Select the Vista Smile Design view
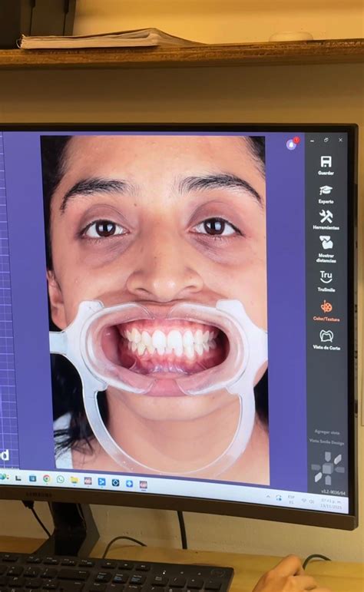This screenshot has height=592, width=364. point(326,442)
